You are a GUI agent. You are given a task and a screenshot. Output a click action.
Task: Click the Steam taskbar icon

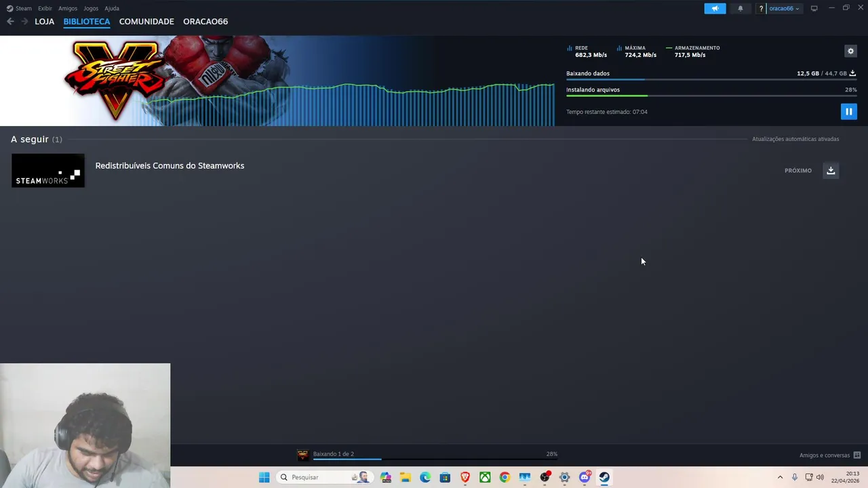tap(604, 477)
